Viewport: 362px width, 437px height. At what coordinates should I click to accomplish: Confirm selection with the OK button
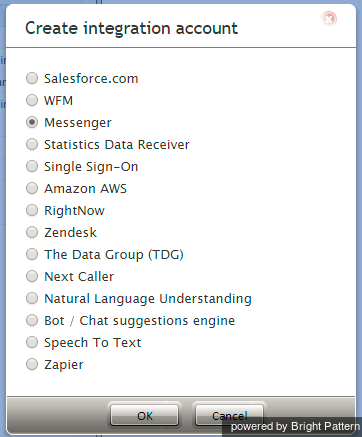[x=145, y=415]
